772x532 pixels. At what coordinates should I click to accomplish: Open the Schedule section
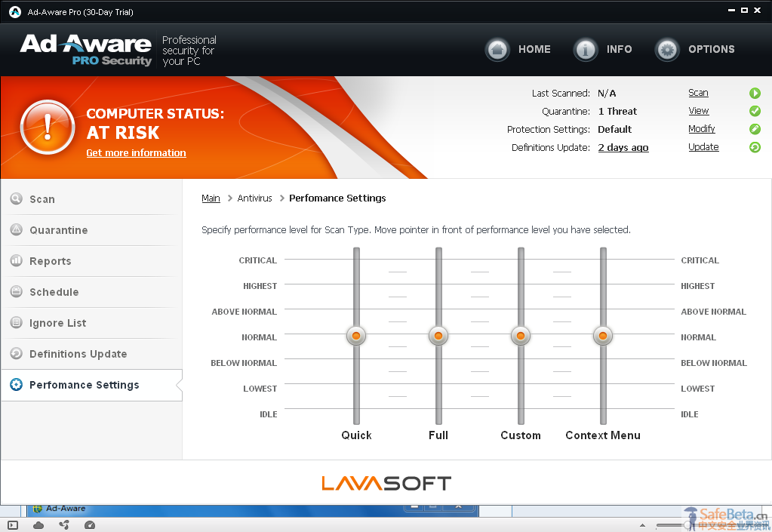point(91,292)
